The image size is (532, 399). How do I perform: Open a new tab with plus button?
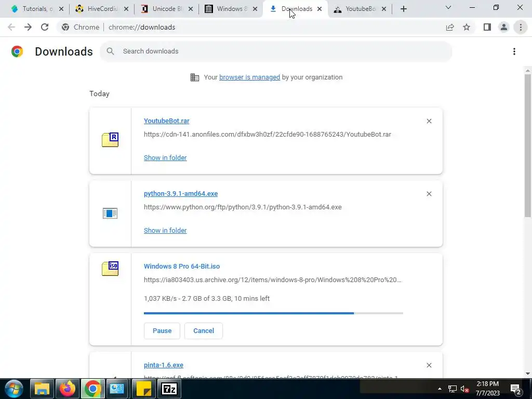tap(403, 9)
